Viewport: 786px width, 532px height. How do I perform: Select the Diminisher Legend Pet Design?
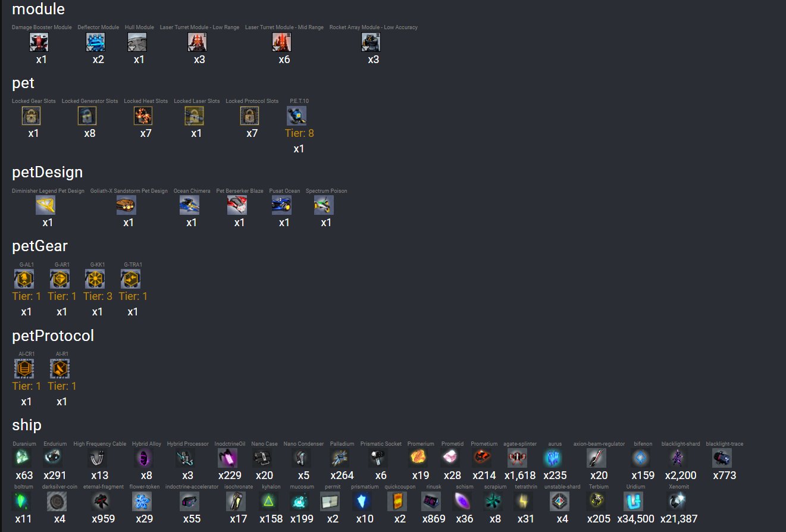click(46, 205)
